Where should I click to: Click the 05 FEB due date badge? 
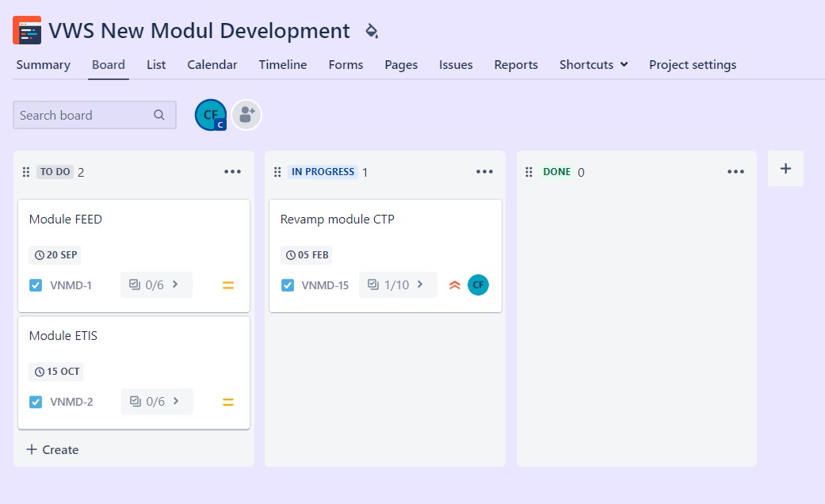[x=306, y=255]
